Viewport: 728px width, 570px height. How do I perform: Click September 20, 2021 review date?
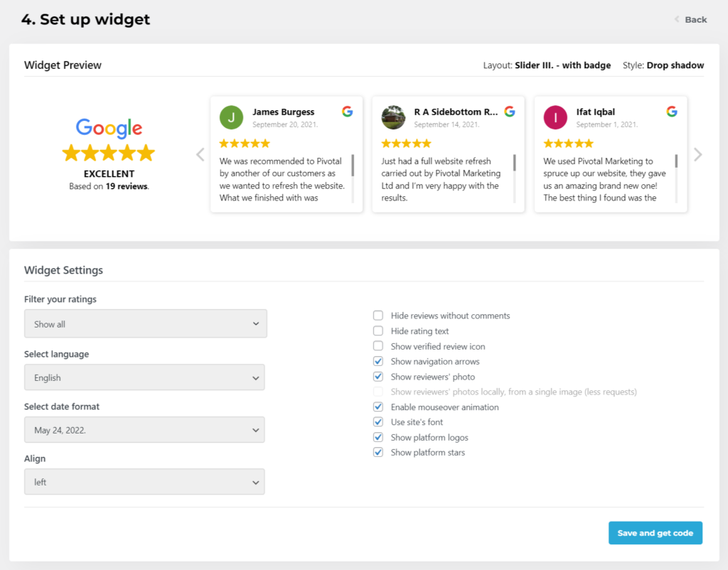point(285,124)
